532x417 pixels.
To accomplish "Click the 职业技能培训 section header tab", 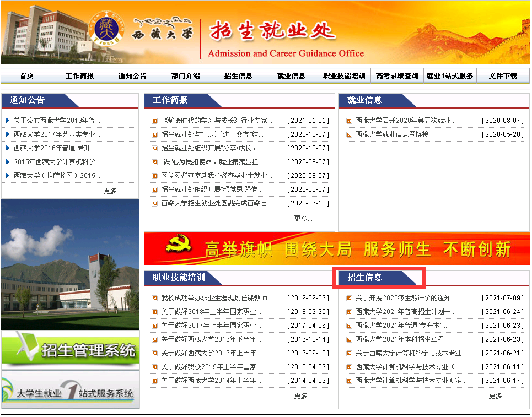I will (183, 278).
